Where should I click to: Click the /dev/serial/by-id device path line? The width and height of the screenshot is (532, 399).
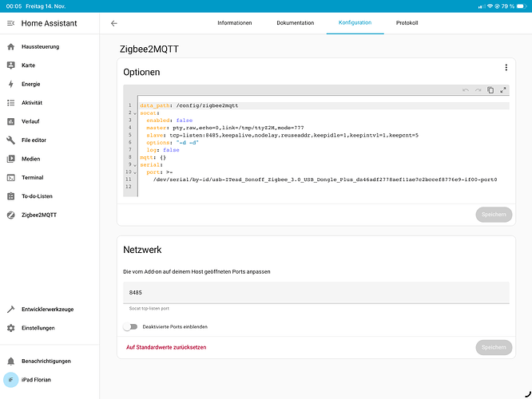click(325, 180)
